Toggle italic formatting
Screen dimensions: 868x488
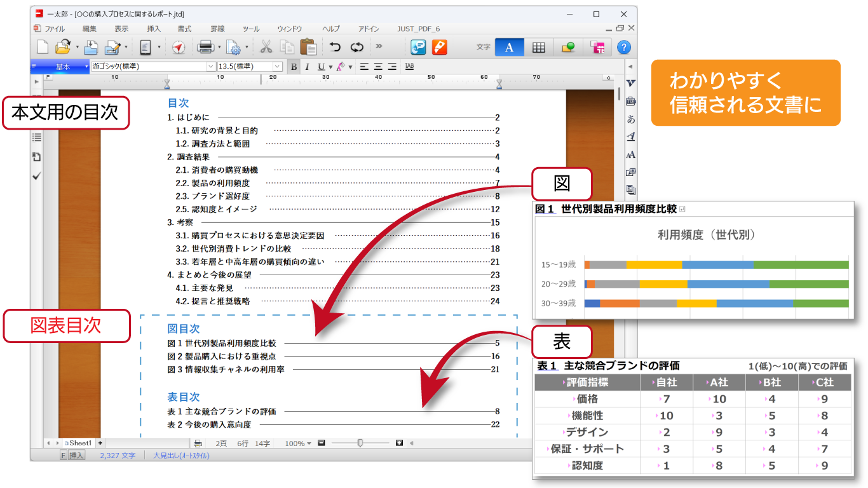(307, 67)
